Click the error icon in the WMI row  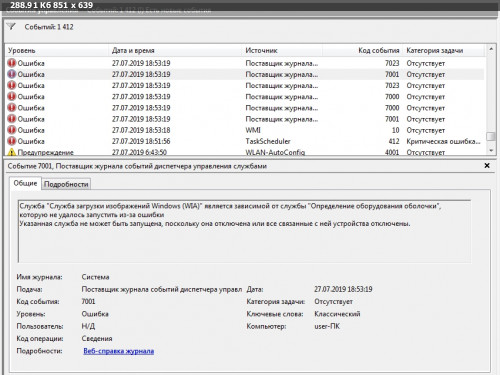(12, 130)
